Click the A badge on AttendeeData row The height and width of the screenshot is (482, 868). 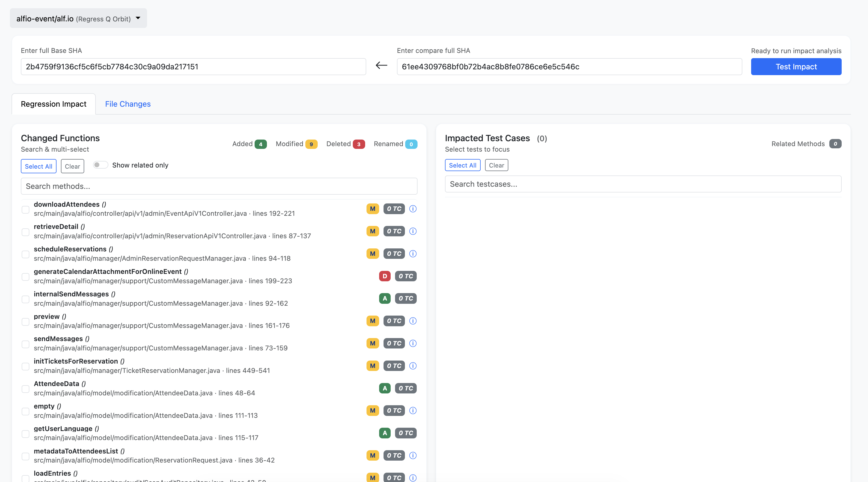click(385, 388)
